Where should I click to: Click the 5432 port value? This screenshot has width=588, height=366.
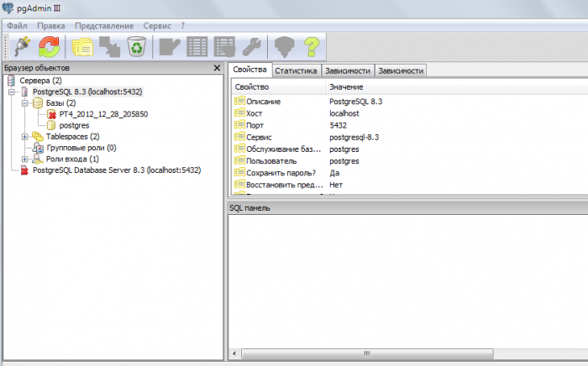(x=338, y=125)
